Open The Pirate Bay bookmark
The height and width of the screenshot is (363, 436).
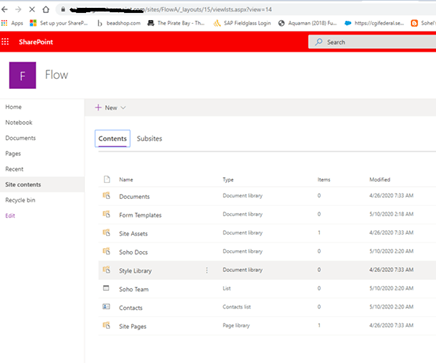coord(176,23)
